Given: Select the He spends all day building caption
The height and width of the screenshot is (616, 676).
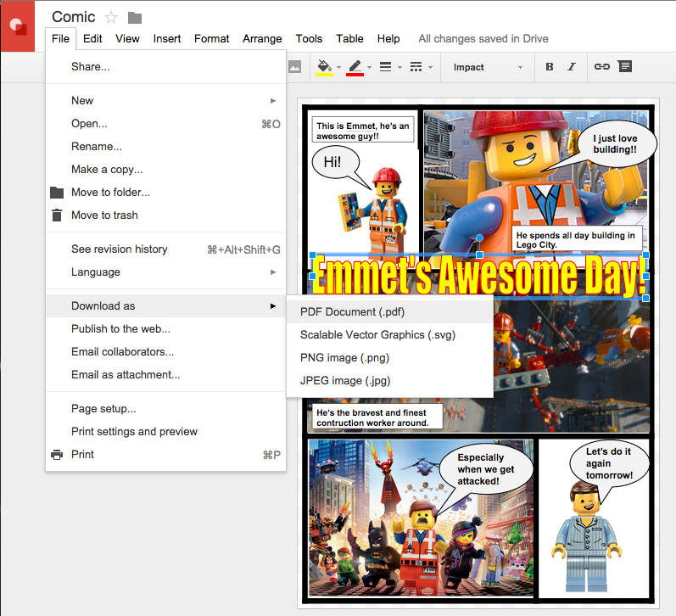Looking at the screenshot, I should coord(577,240).
